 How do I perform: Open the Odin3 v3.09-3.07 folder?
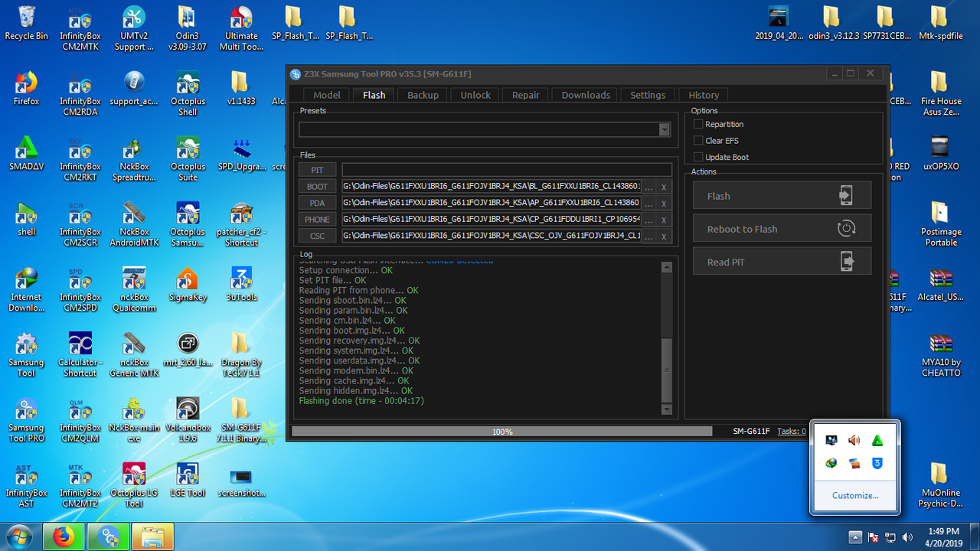click(x=188, y=29)
